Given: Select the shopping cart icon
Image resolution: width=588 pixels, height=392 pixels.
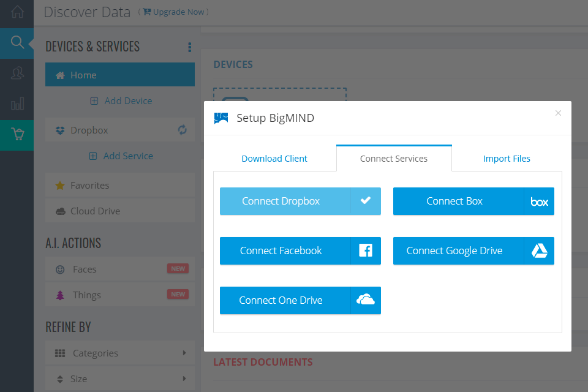Looking at the screenshot, I should click(17, 133).
